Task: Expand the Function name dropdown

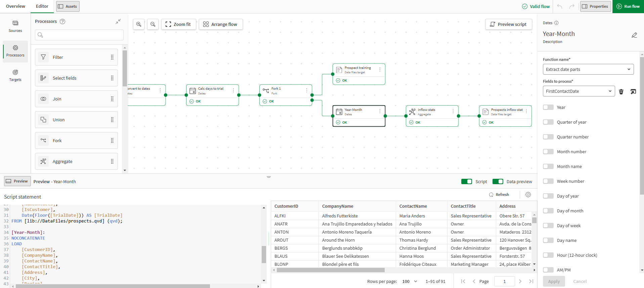Action: (588, 69)
